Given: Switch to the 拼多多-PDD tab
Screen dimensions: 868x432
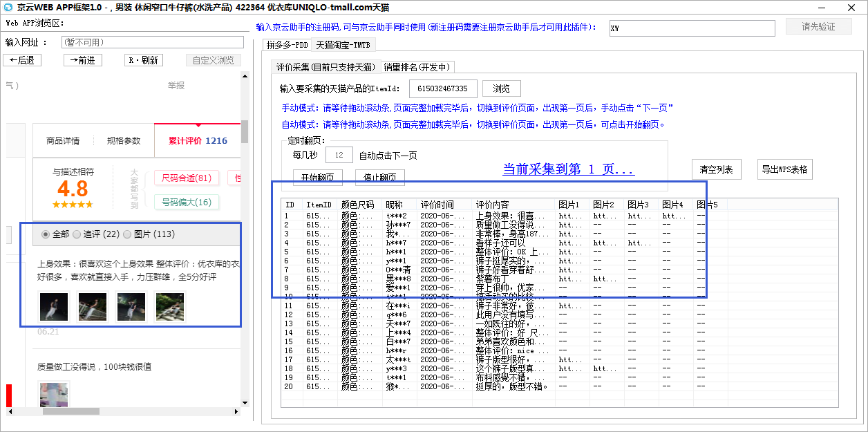Looking at the screenshot, I should [287, 45].
